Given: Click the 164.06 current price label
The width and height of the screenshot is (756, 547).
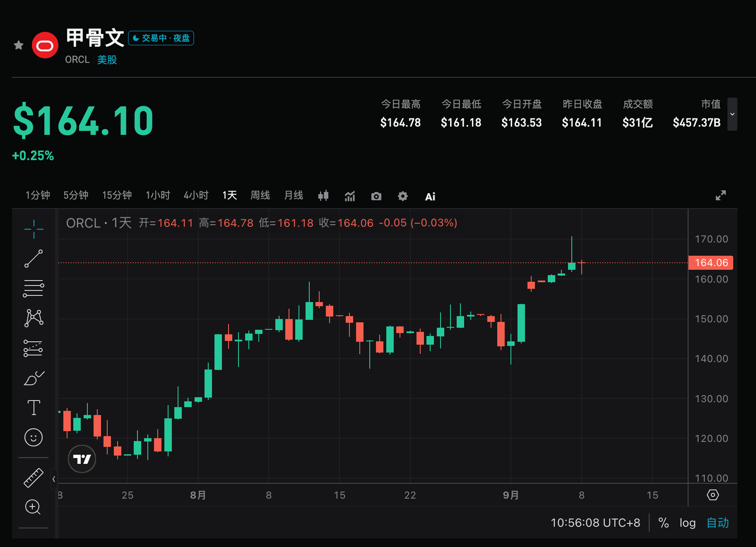Looking at the screenshot, I should click(x=710, y=263).
